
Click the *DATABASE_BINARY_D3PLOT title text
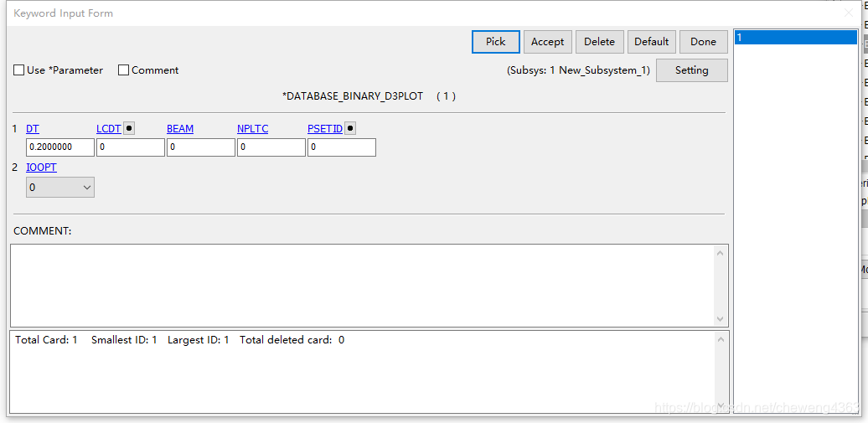pos(353,96)
